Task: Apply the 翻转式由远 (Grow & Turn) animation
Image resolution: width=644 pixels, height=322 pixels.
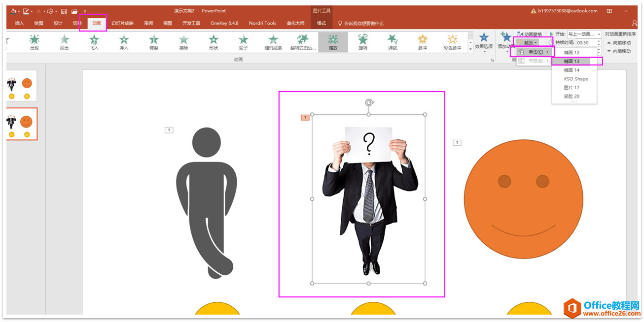Action: click(303, 42)
